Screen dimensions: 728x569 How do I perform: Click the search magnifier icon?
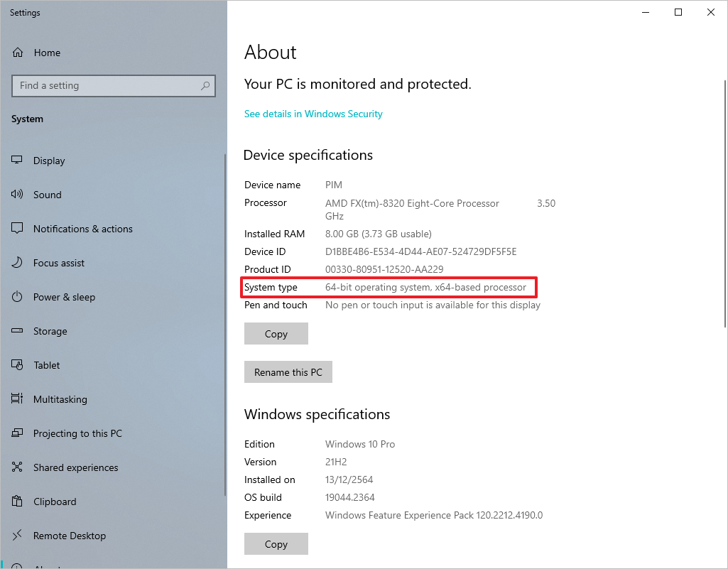(205, 85)
